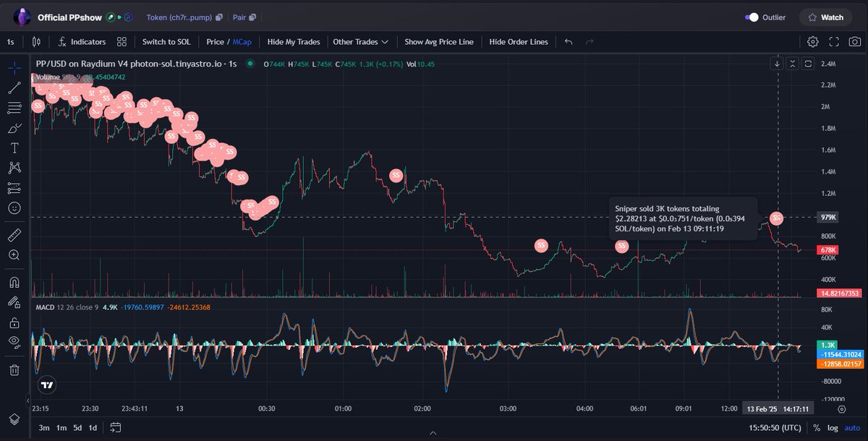Image resolution: width=868 pixels, height=441 pixels.
Task: Open the prediction and measurement tool
Action: click(x=14, y=188)
